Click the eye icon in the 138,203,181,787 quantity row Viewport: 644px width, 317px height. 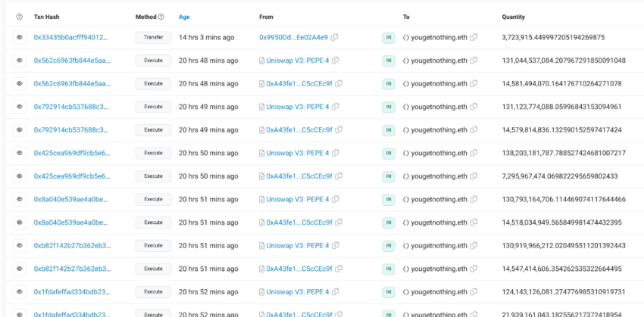coord(19,153)
